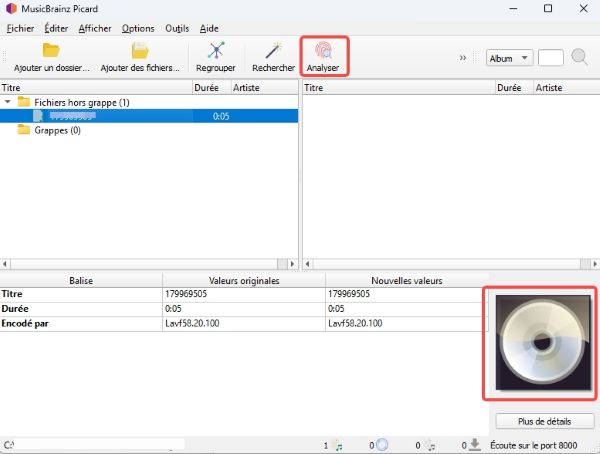
Task: Expand the hidden toolbar items chevron
Action: 463,58
